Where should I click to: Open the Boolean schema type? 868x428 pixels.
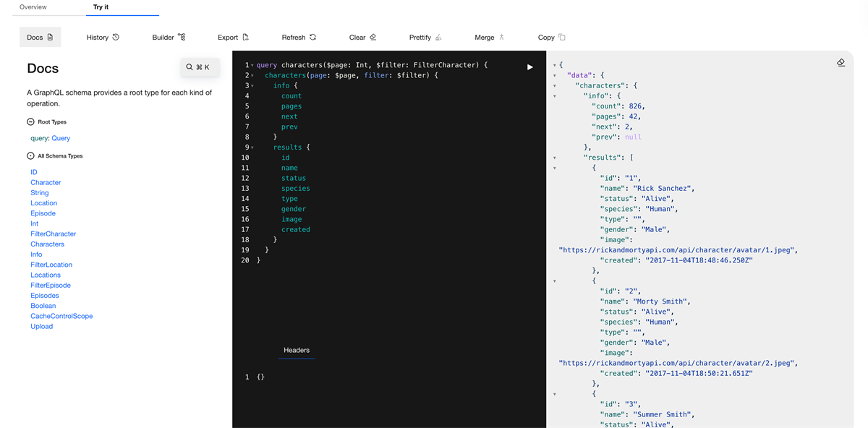point(43,306)
